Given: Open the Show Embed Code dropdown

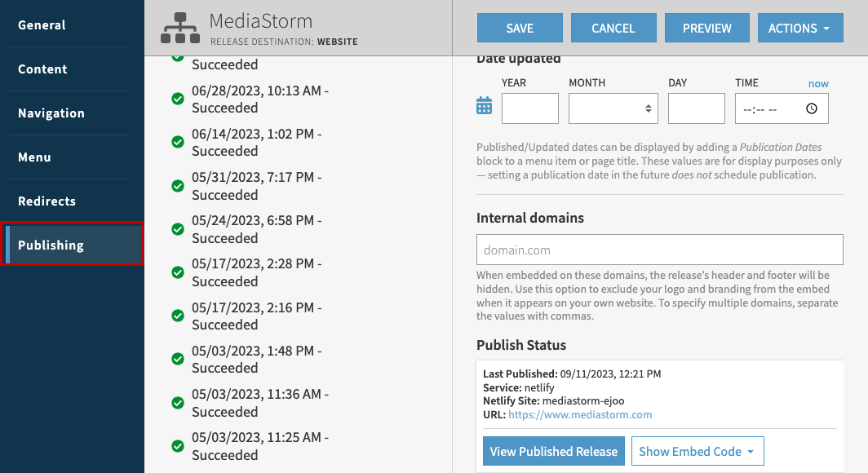Looking at the screenshot, I should [697, 451].
